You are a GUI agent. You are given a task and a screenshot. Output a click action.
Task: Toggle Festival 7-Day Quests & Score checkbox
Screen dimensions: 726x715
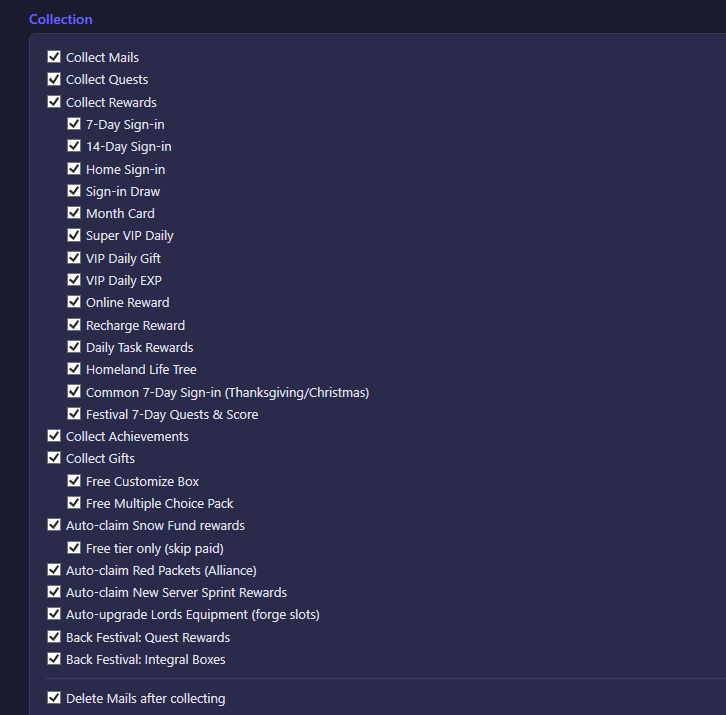pyautogui.click(x=74, y=414)
